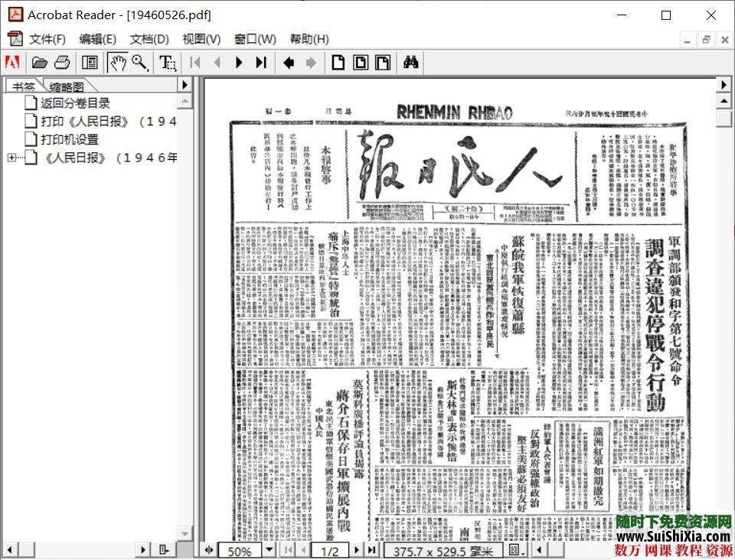Click the Fit Width view icon
Viewport: 735px width, 560px height.
381,63
